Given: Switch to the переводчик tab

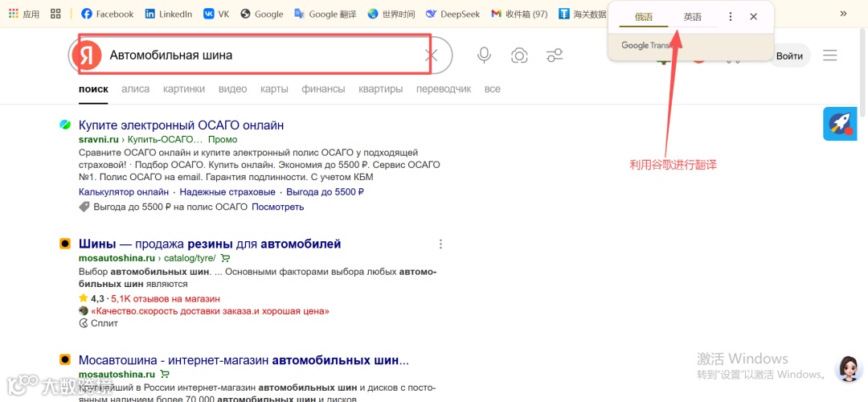Looking at the screenshot, I should point(444,89).
